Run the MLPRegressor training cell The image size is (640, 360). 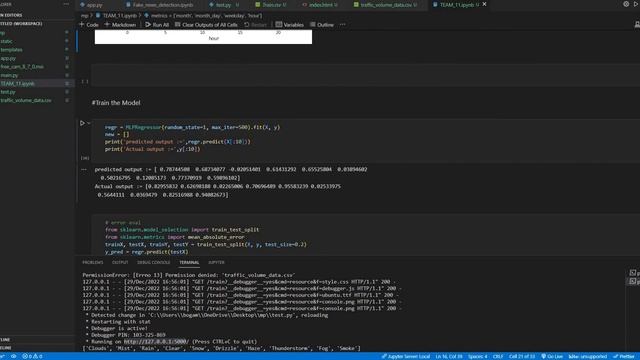click(82, 123)
